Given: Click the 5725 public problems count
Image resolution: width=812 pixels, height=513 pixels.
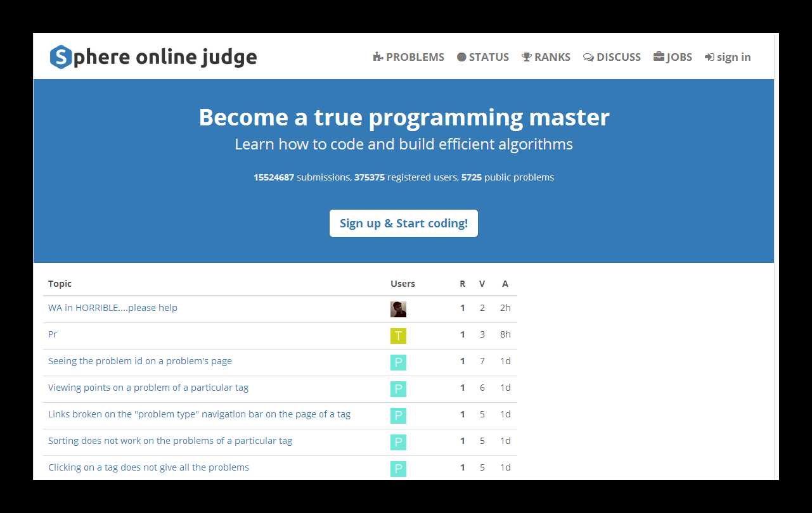Looking at the screenshot, I should coord(472,177).
